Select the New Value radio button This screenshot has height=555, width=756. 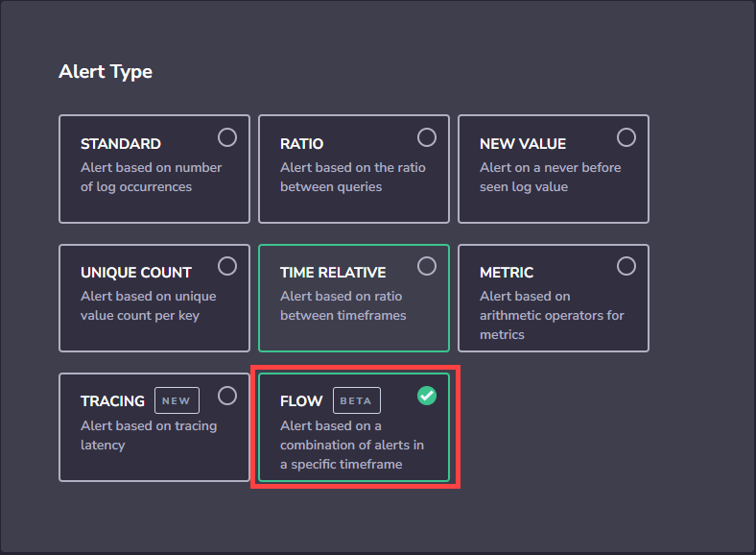[626, 137]
